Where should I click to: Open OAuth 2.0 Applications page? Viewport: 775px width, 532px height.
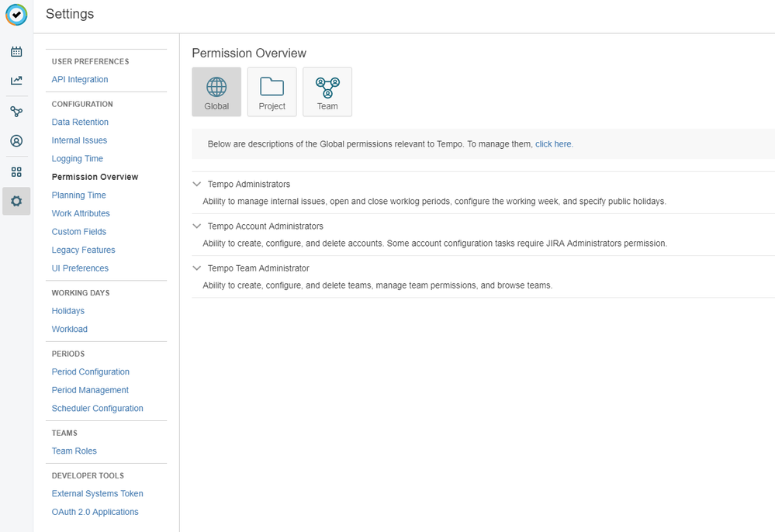95,512
